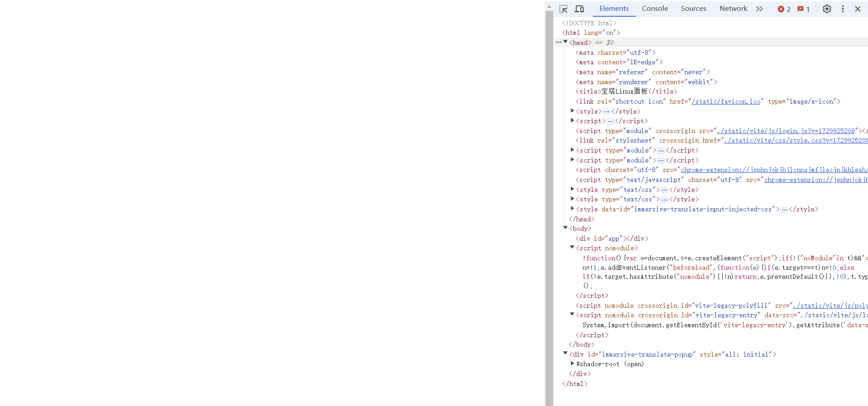Viewport: 868px width, 406px height.
Task: Click the ellipsis badge in the plain script node
Action: pyautogui.click(x=610, y=121)
